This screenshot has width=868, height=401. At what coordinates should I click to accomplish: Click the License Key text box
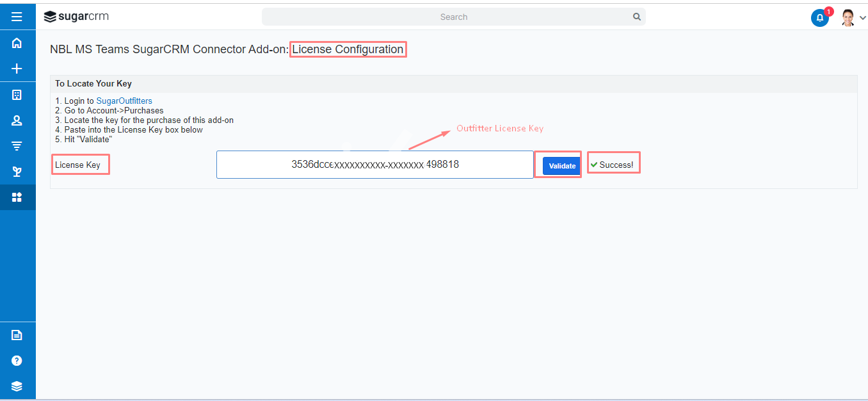tap(375, 165)
